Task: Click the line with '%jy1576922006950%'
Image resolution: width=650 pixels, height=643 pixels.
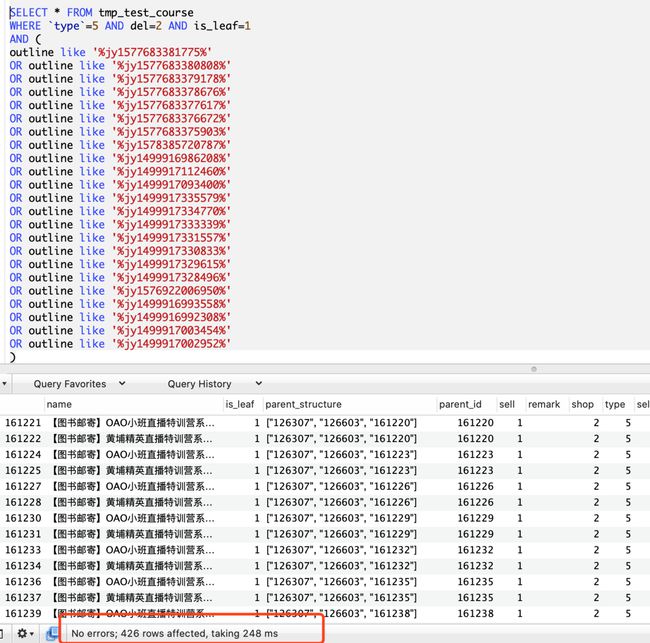Action: (120, 291)
